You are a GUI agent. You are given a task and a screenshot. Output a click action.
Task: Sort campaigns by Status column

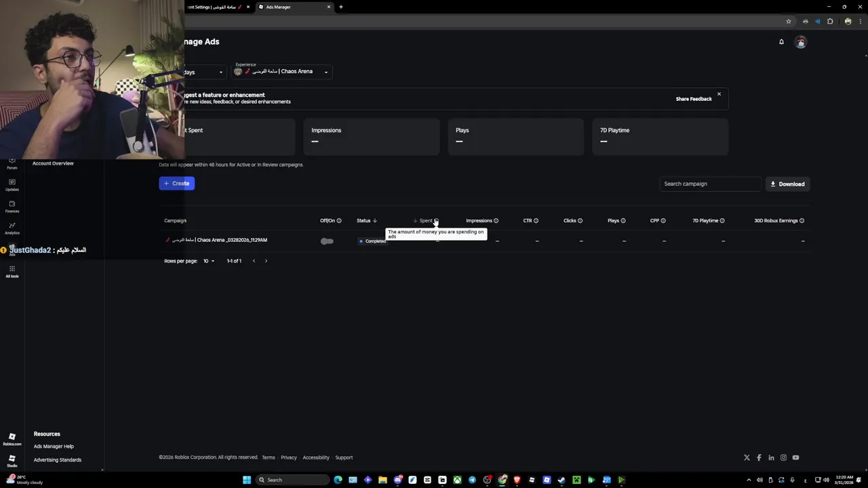[x=367, y=220]
